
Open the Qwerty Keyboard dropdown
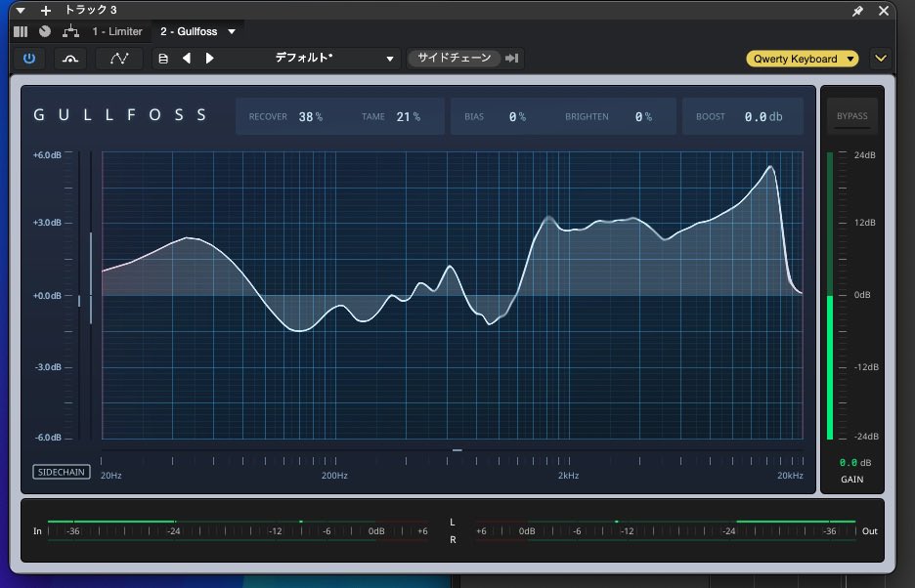(x=802, y=59)
